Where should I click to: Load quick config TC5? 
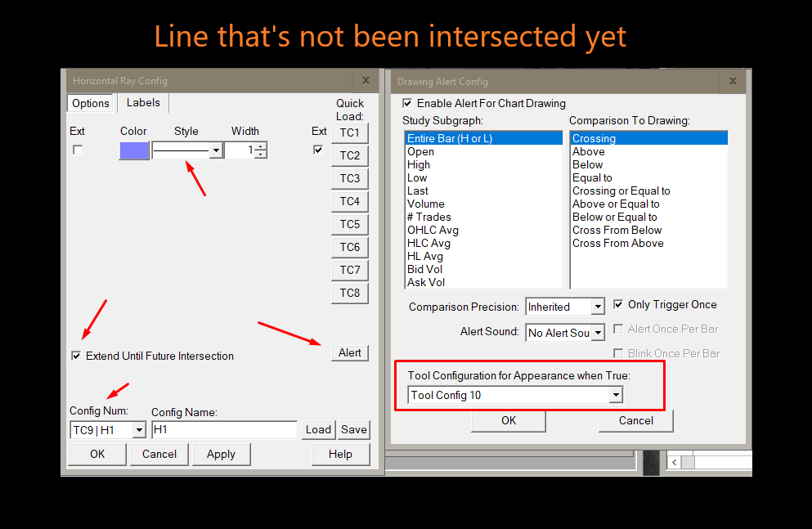coord(349,224)
